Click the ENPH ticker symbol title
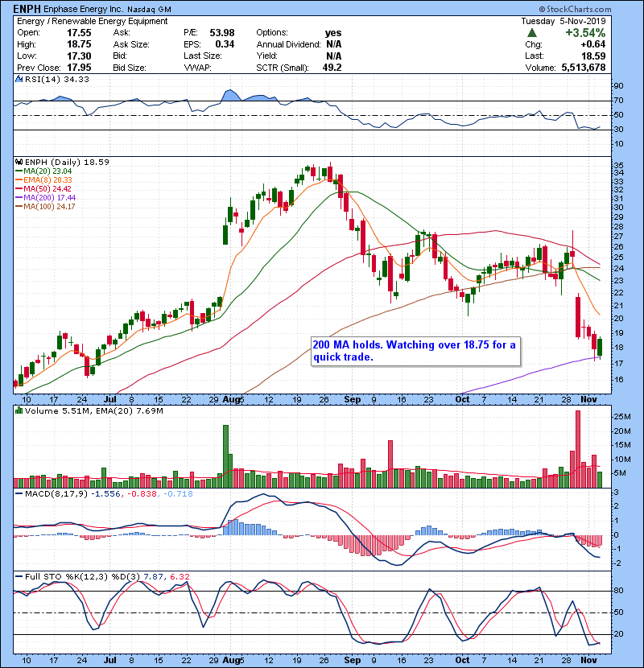Image resolution: width=644 pixels, height=668 pixels. pos(27,9)
